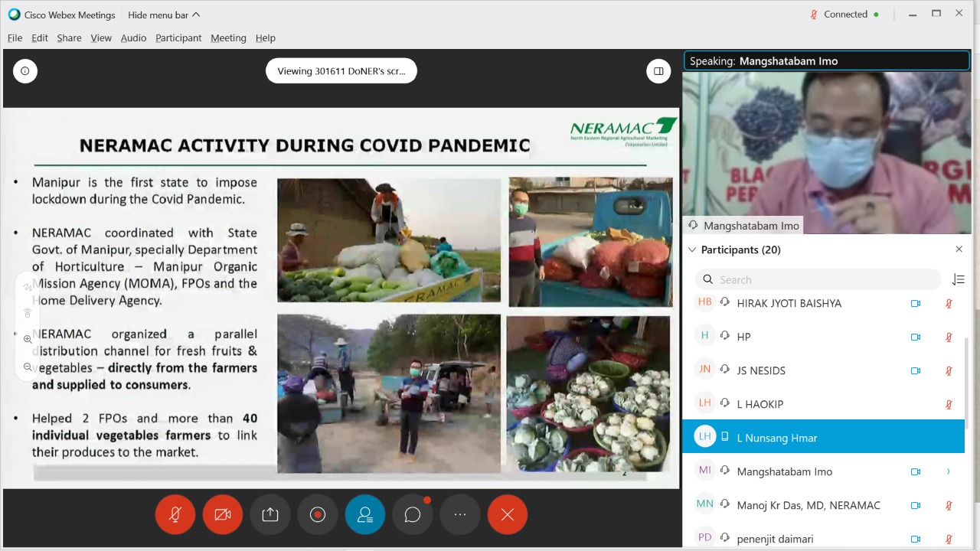Screen dimensions: 980x551
Task: Toggle the side-by-side layout icon
Action: [658, 71]
